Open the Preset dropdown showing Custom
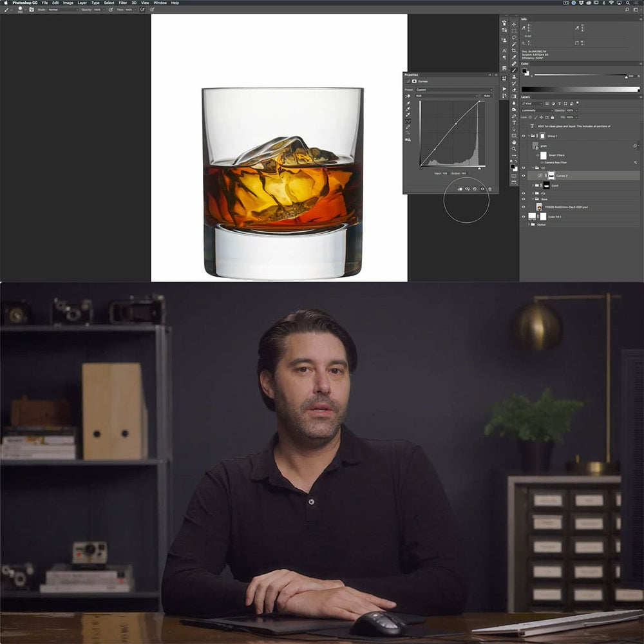 tap(453, 90)
